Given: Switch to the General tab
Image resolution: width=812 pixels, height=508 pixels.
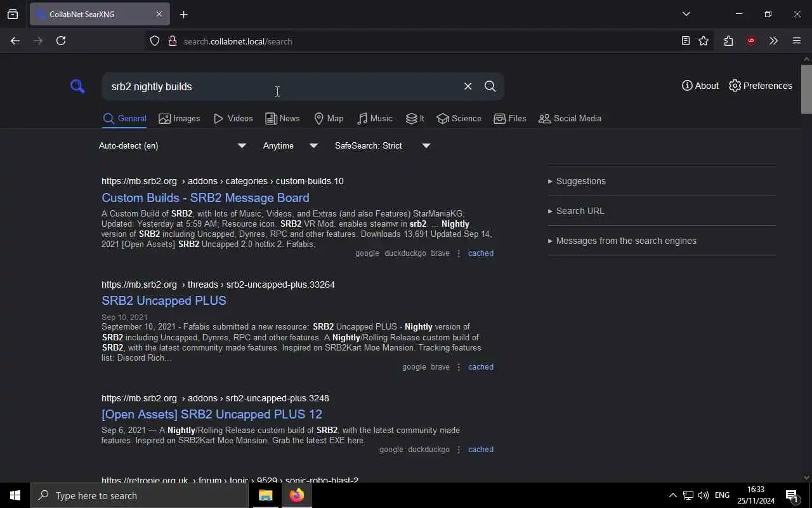Looking at the screenshot, I should 124,119.
